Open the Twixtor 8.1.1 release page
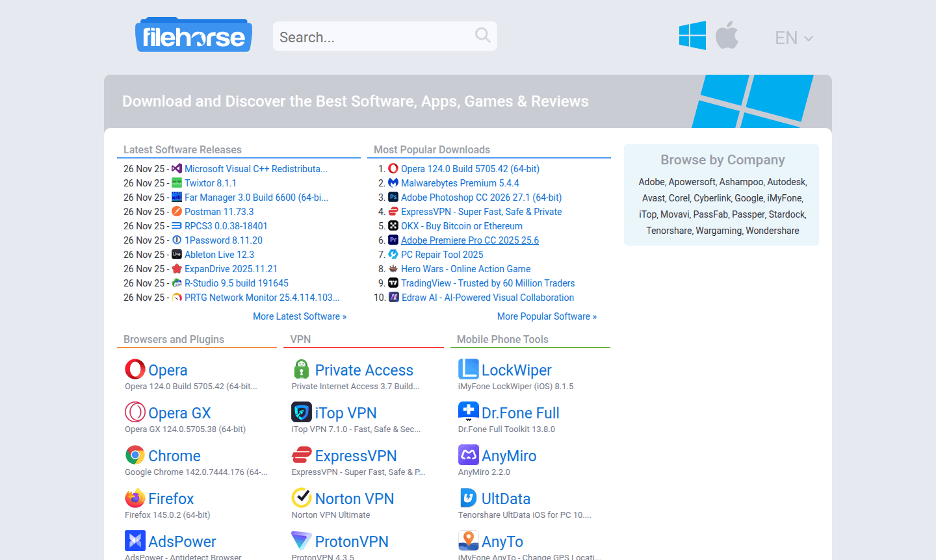Image resolution: width=936 pixels, height=560 pixels. tap(211, 183)
